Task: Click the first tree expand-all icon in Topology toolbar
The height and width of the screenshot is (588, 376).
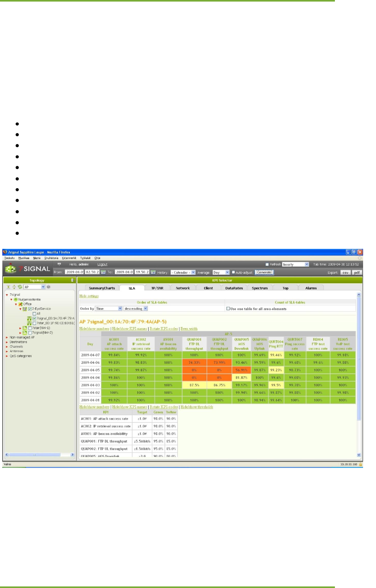Action: click(9, 287)
